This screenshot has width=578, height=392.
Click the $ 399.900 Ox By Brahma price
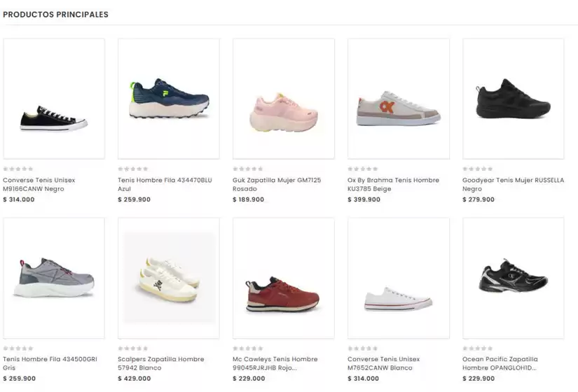point(364,199)
